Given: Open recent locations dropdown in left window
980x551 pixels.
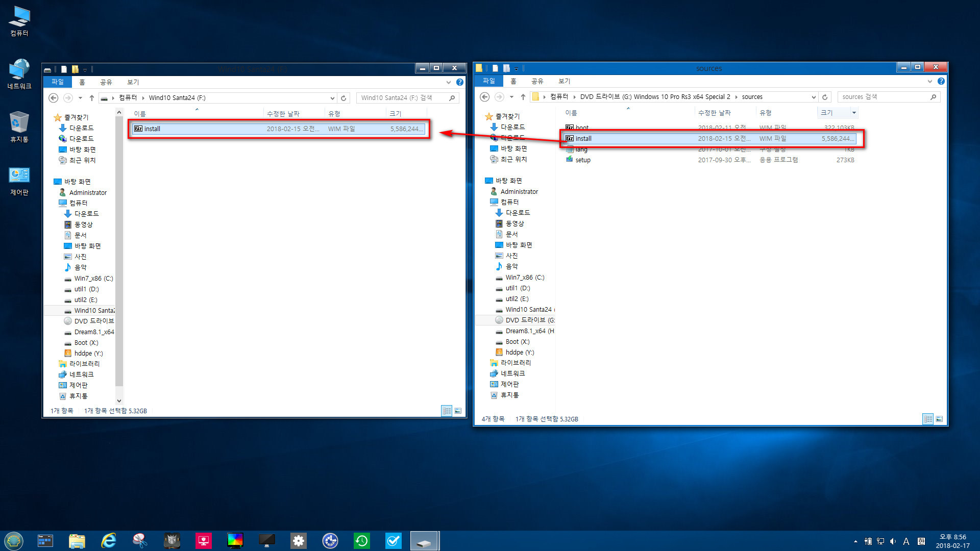Looking at the screenshot, I should 80,98.
